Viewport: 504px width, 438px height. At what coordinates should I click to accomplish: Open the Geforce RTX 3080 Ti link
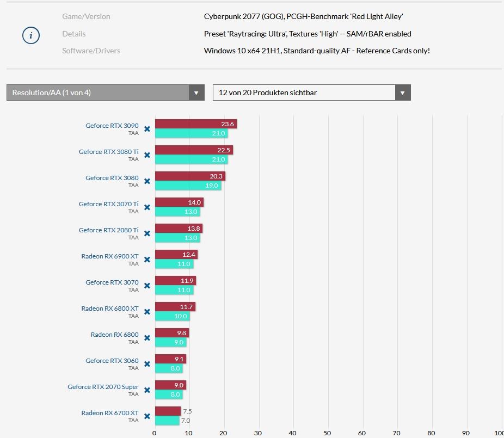point(109,152)
